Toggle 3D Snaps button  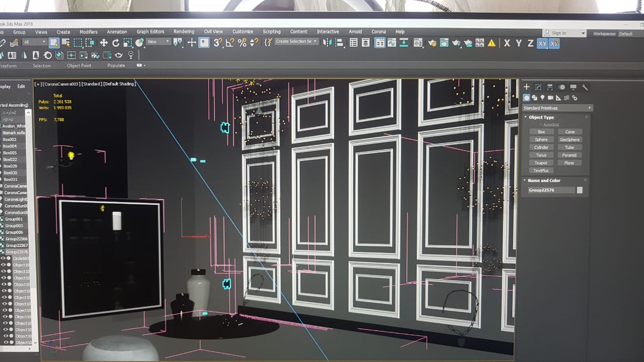pyautogui.click(x=217, y=43)
